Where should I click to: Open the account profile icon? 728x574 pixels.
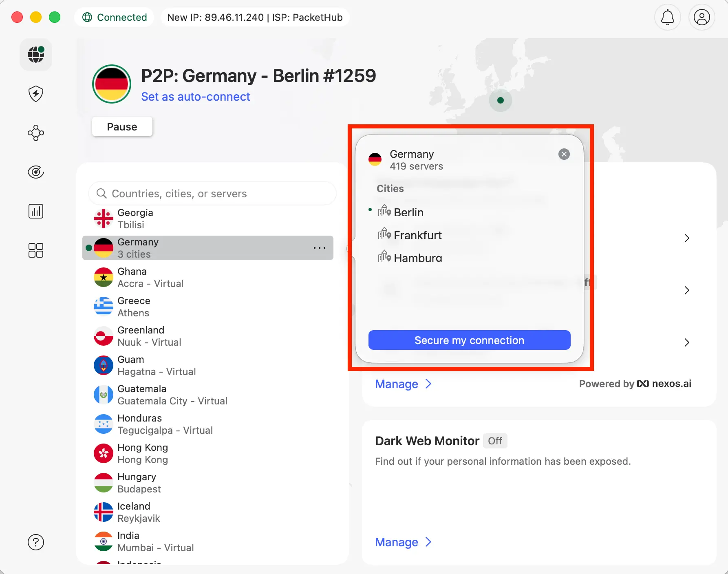click(x=702, y=17)
